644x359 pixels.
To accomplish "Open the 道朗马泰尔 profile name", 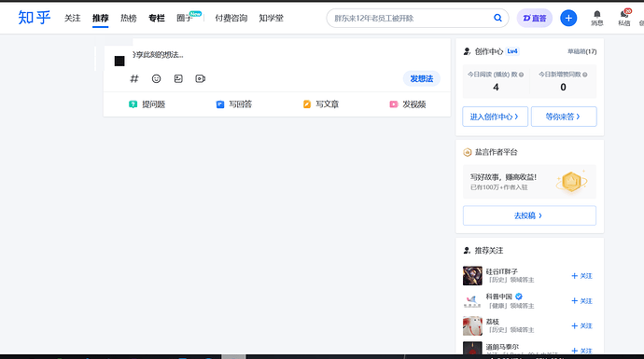I will pyautogui.click(x=502, y=347).
